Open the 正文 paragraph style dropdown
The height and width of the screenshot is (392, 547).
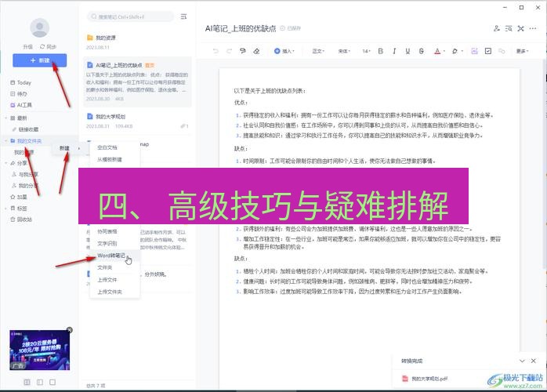(318, 51)
